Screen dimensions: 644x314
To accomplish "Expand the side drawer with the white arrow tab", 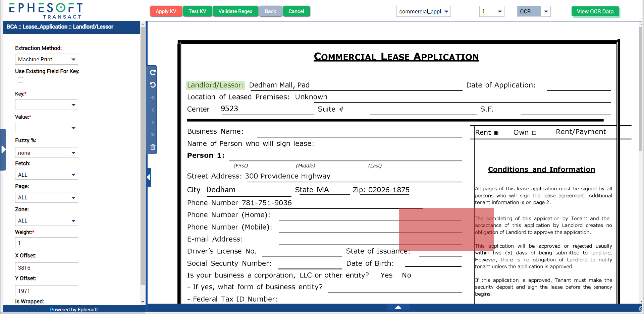I will click(3, 149).
